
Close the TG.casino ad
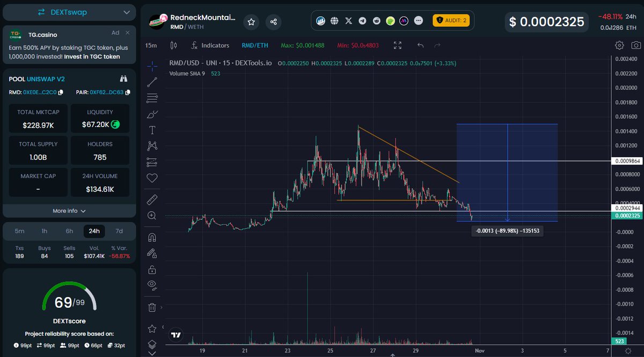[127, 33]
